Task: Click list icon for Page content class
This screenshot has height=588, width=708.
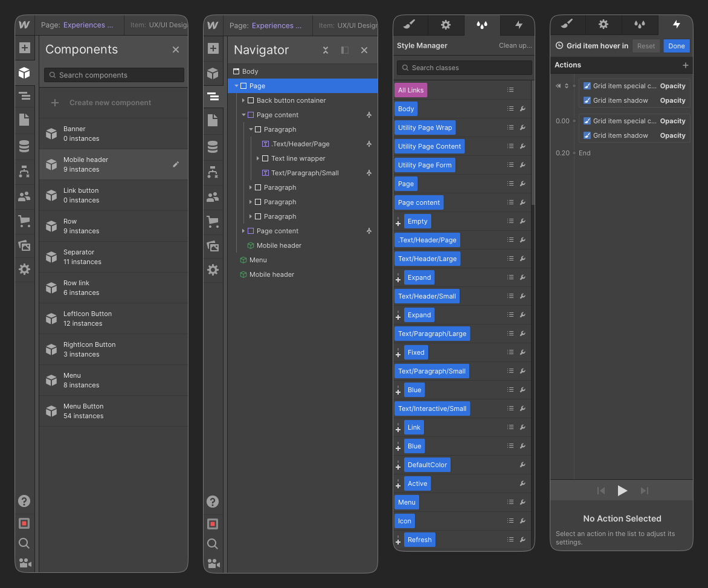Action: pyautogui.click(x=510, y=202)
